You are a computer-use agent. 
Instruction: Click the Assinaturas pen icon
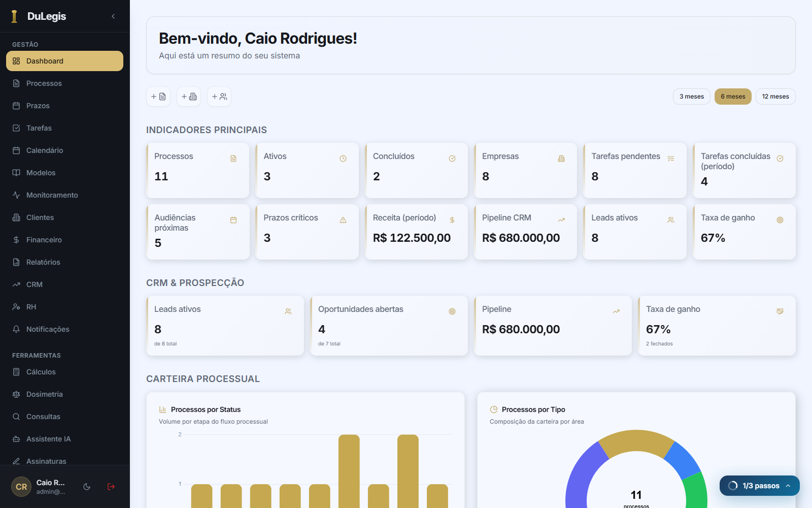16,461
